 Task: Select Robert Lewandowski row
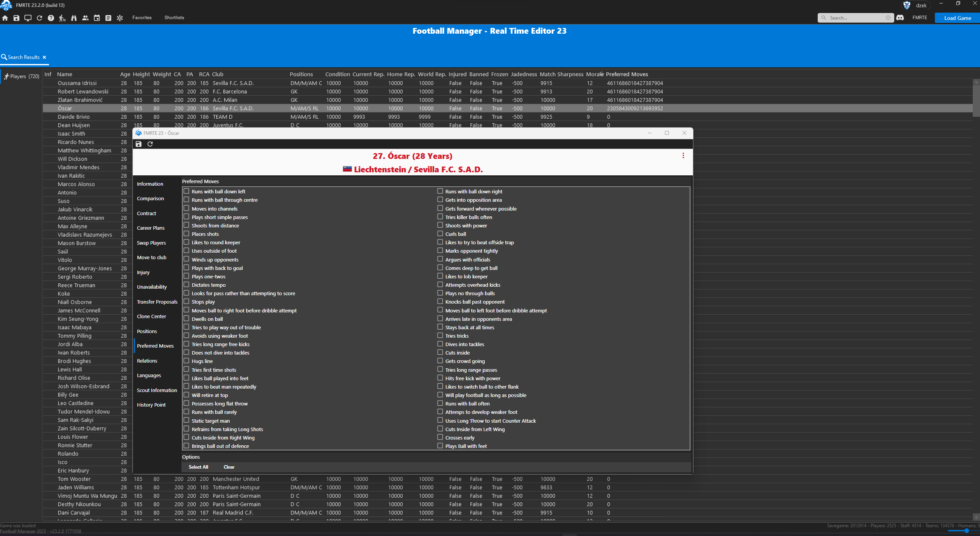click(x=507, y=92)
